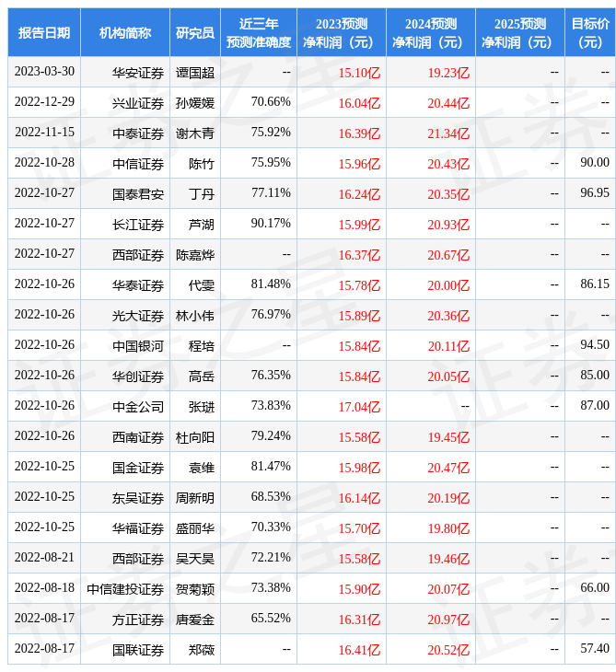Select institution 长江证券
The height and width of the screenshot is (672, 616).
138,225
